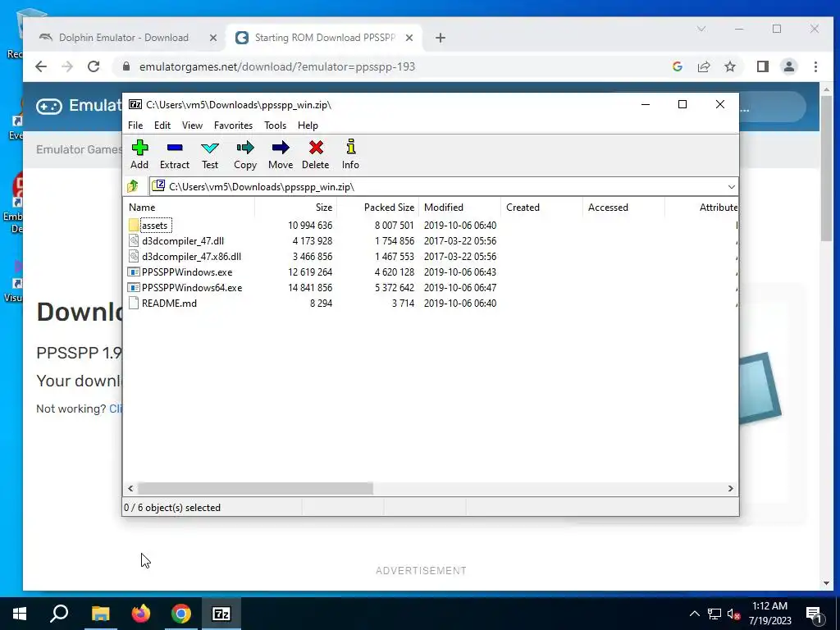Select d3dcompiler_47.x86.dll file
This screenshot has height=630, width=840.
click(x=190, y=257)
